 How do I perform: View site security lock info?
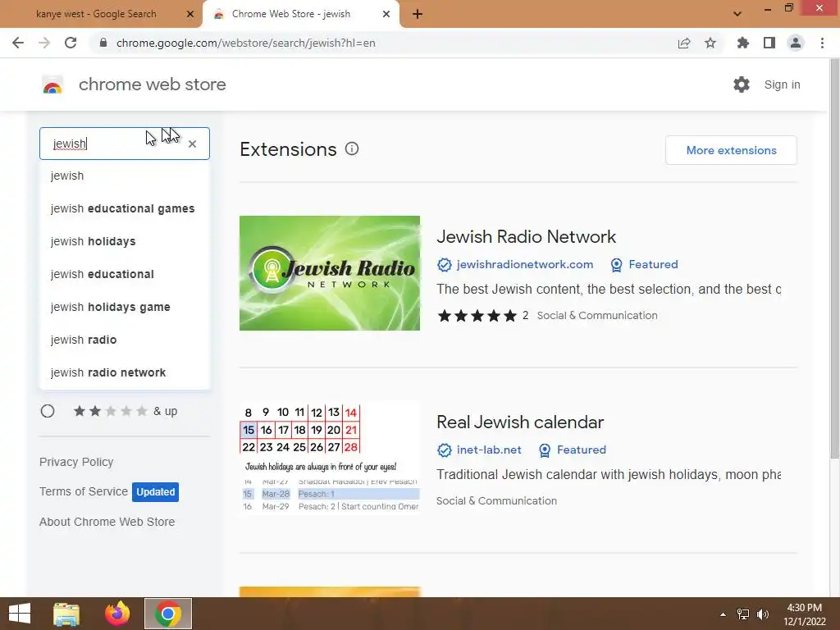click(103, 43)
